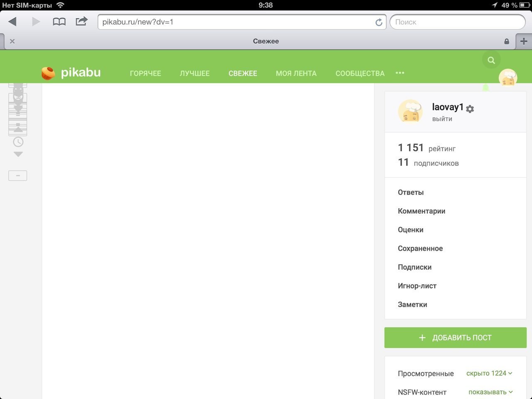This screenshot has height=399, width=532.
Task: Open the Заметки link
Action: pos(412,305)
